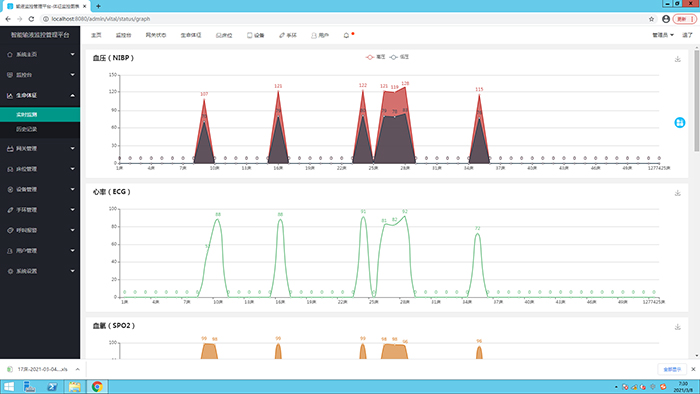Click the 92 peak point on ECG chart
This screenshot has width=700, height=394.
click(405, 216)
